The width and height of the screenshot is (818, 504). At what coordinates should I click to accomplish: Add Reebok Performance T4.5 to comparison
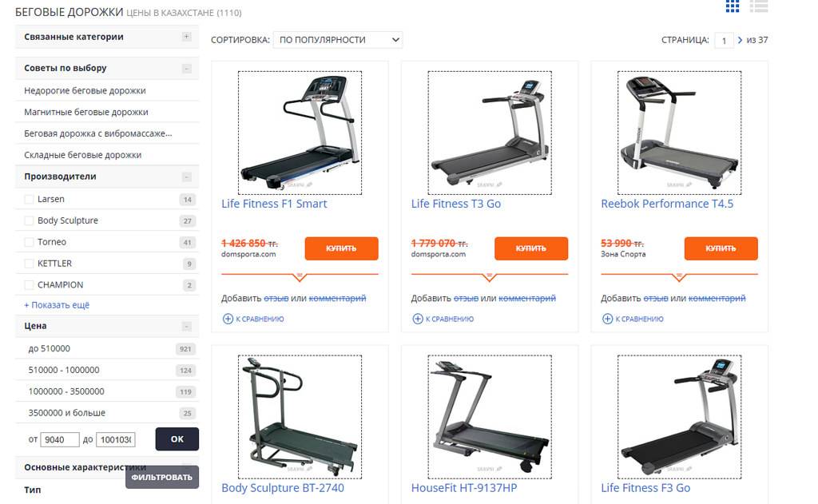click(x=633, y=319)
